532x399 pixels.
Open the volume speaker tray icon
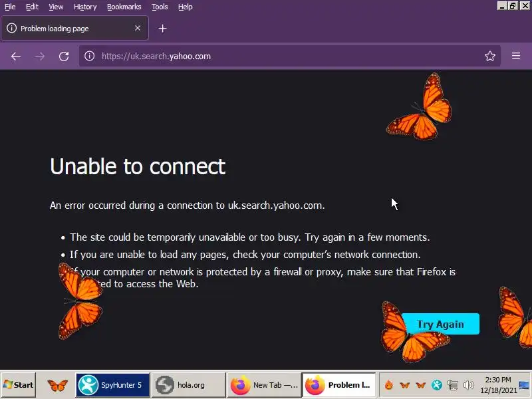(469, 385)
